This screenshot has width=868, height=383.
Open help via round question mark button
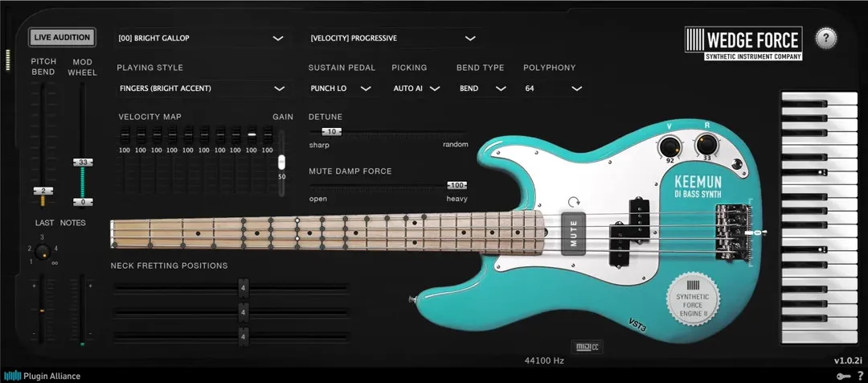click(826, 39)
